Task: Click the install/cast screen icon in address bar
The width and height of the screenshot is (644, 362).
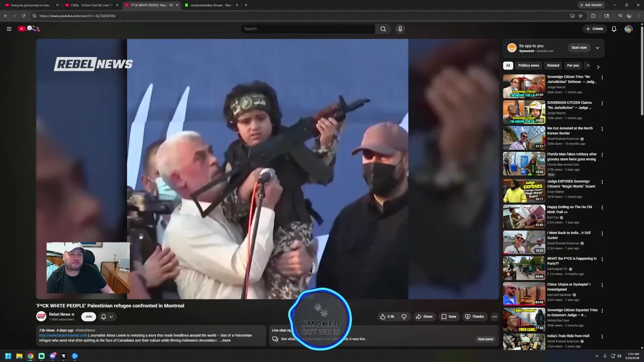Action: (x=572, y=16)
